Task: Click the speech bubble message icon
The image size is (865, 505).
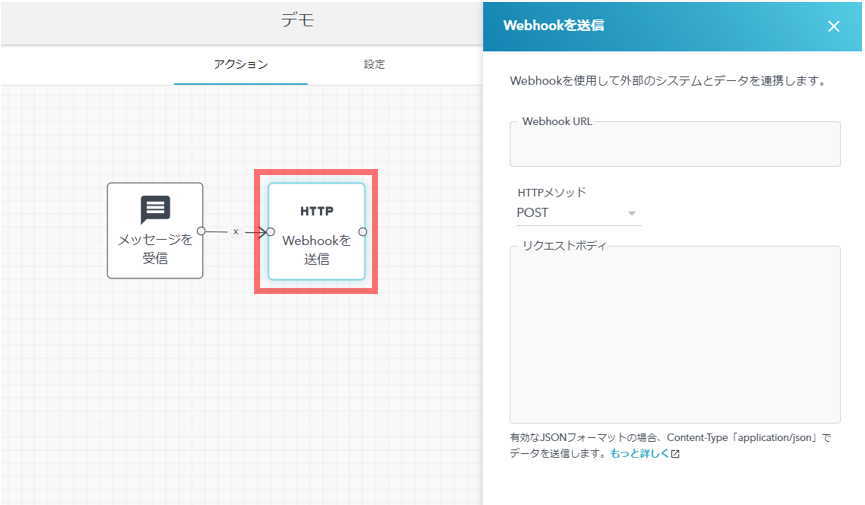Action: click(x=155, y=210)
